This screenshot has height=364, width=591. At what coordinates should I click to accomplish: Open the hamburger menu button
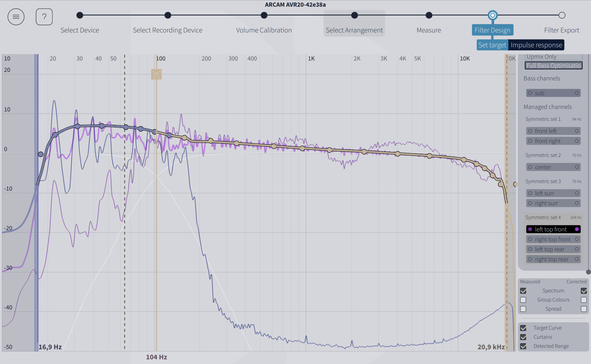click(x=16, y=17)
